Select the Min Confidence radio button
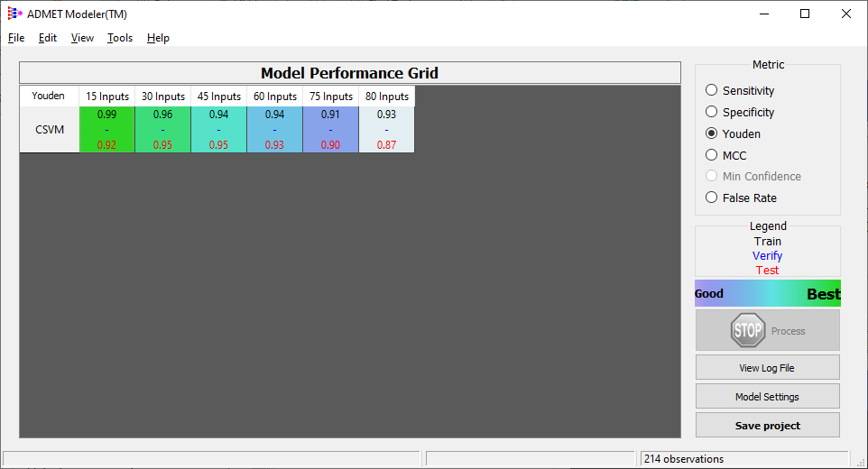 click(x=711, y=176)
